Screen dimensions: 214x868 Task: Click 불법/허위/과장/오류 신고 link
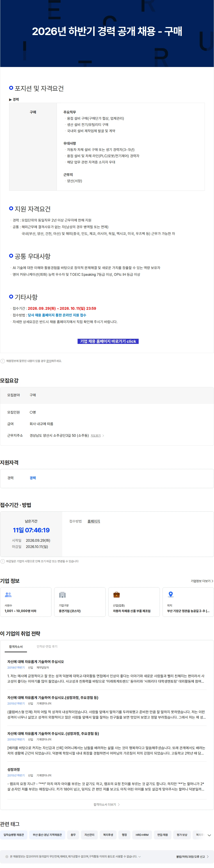(x=190, y=857)
